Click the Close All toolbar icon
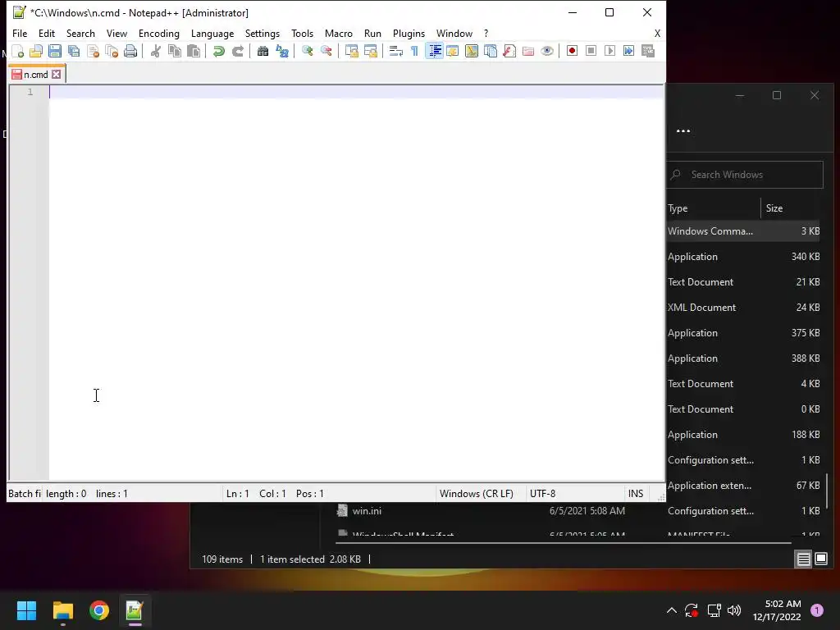Viewport: 840px width, 630px height. pyautogui.click(x=112, y=51)
